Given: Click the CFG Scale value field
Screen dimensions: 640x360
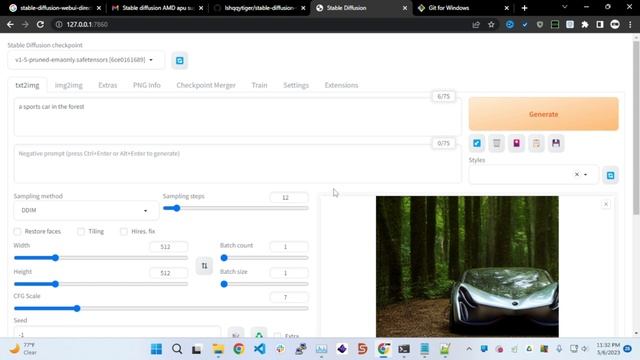Looking at the screenshot, I should [289, 297].
